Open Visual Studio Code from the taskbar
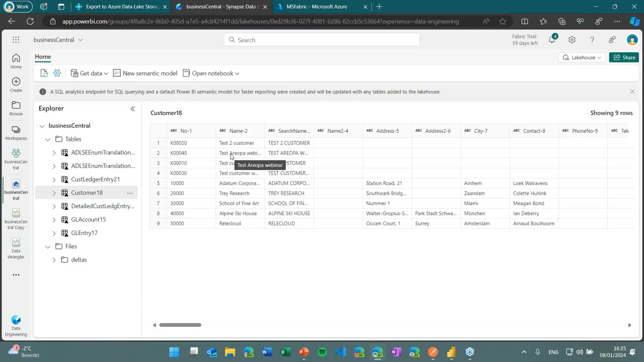Viewport: 644px width, 362px height. pos(341,352)
